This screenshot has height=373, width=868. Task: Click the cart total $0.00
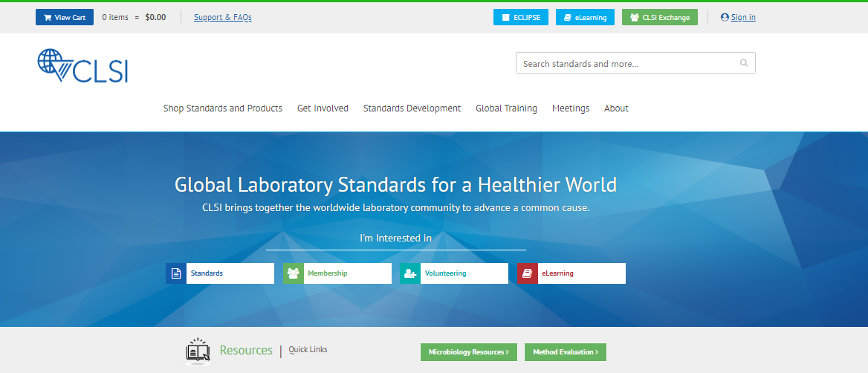(155, 17)
